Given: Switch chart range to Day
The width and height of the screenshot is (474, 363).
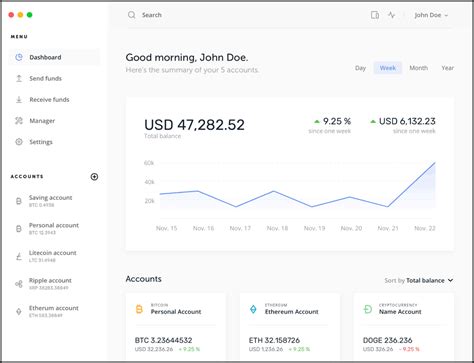Looking at the screenshot, I should coord(360,68).
